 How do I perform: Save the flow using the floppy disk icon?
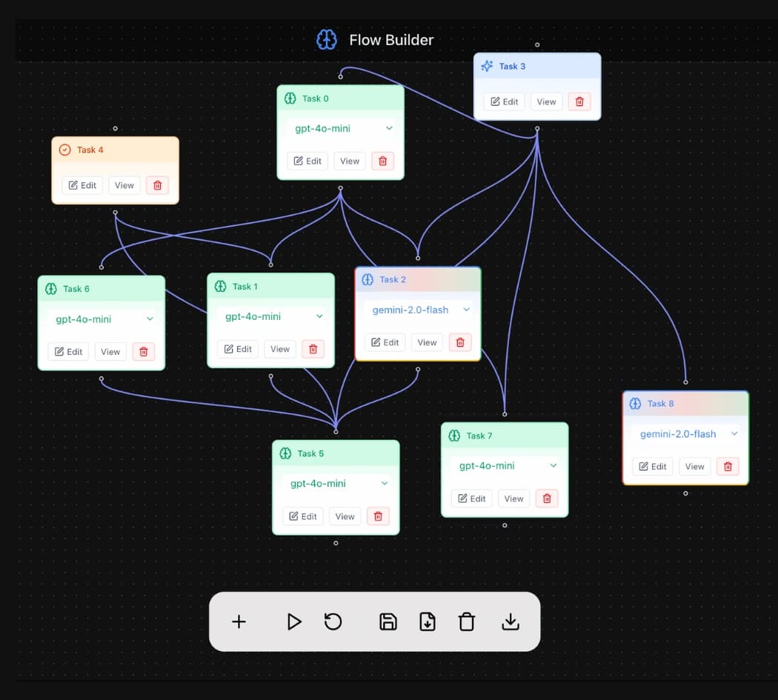coord(388,621)
